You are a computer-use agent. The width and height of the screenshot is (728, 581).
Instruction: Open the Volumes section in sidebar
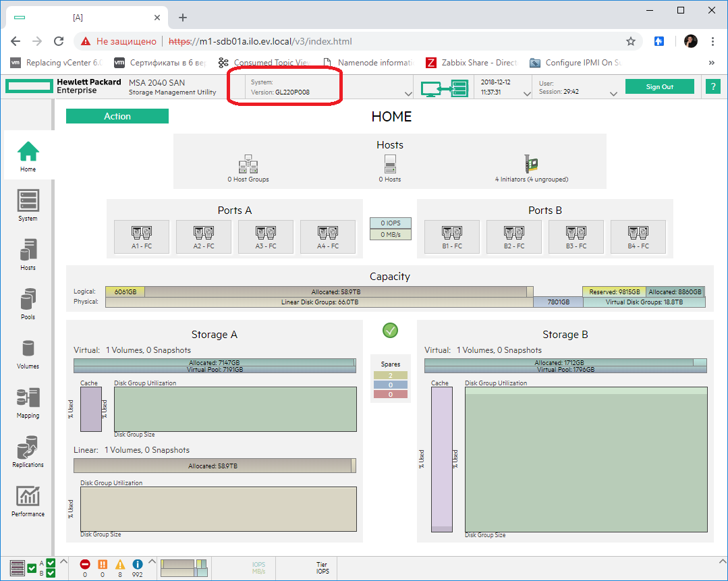(28, 353)
